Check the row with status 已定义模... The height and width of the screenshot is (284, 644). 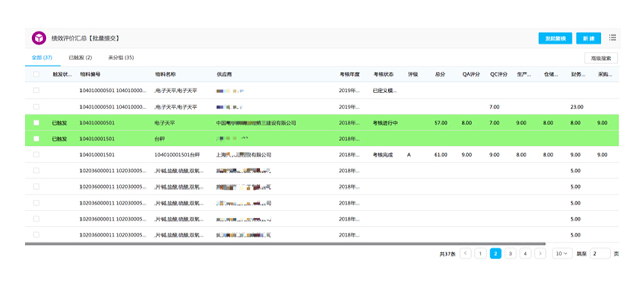click(x=36, y=90)
